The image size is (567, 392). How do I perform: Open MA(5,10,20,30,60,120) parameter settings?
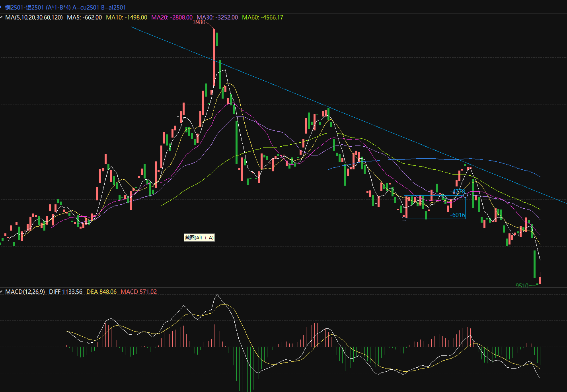click(x=34, y=17)
